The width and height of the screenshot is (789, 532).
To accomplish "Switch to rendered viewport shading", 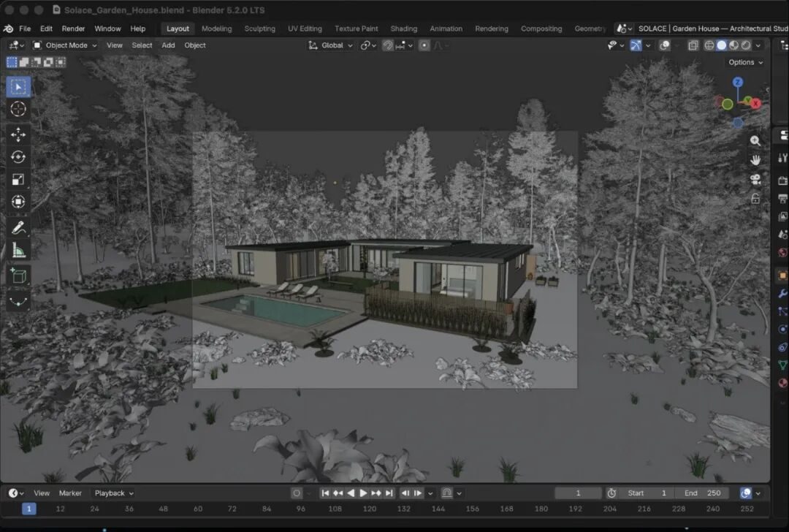I will pyautogui.click(x=746, y=45).
